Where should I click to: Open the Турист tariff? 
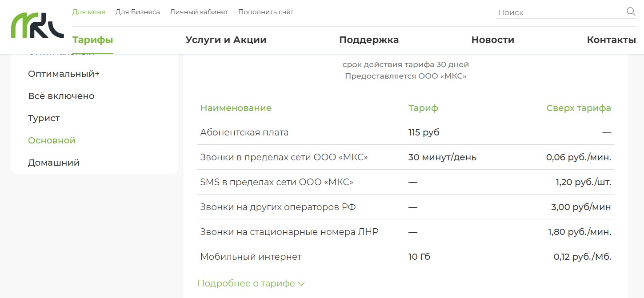point(44,118)
